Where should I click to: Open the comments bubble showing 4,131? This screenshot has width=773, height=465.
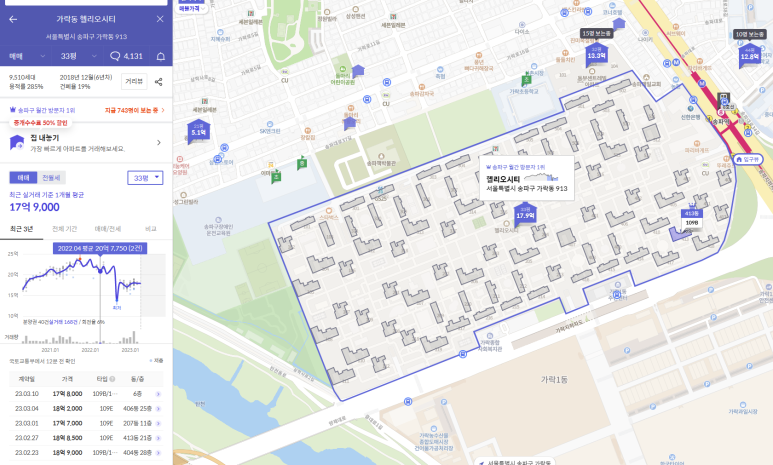[x=126, y=56]
